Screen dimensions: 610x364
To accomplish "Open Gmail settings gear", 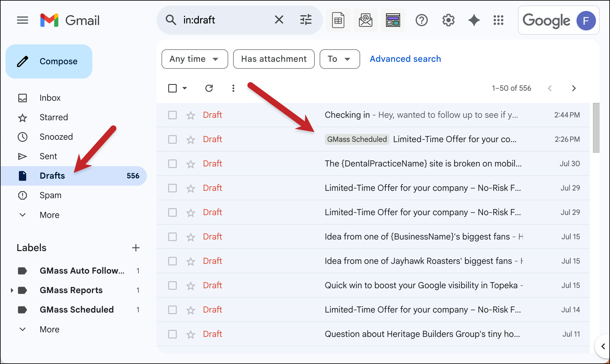I will pyautogui.click(x=448, y=20).
